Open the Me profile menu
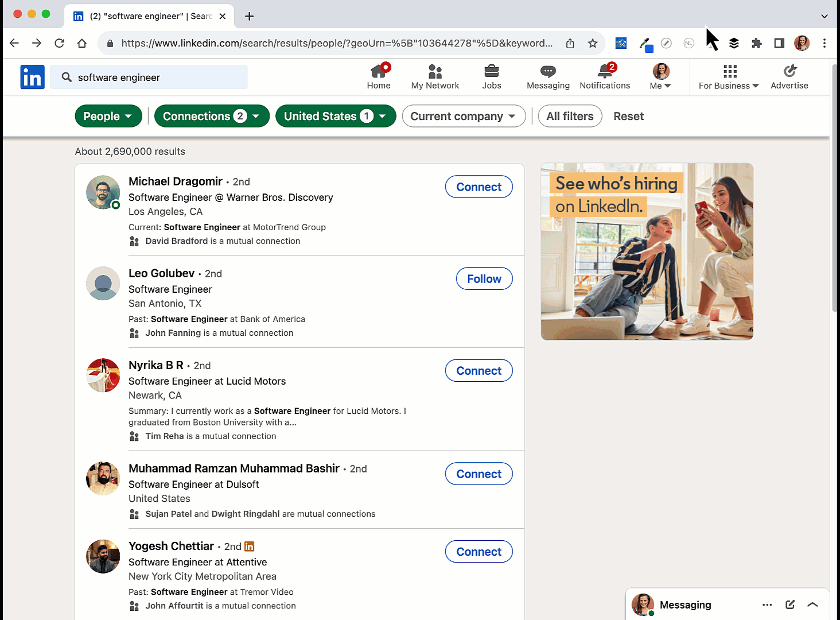840x620 pixels. [x=660, y=77]
